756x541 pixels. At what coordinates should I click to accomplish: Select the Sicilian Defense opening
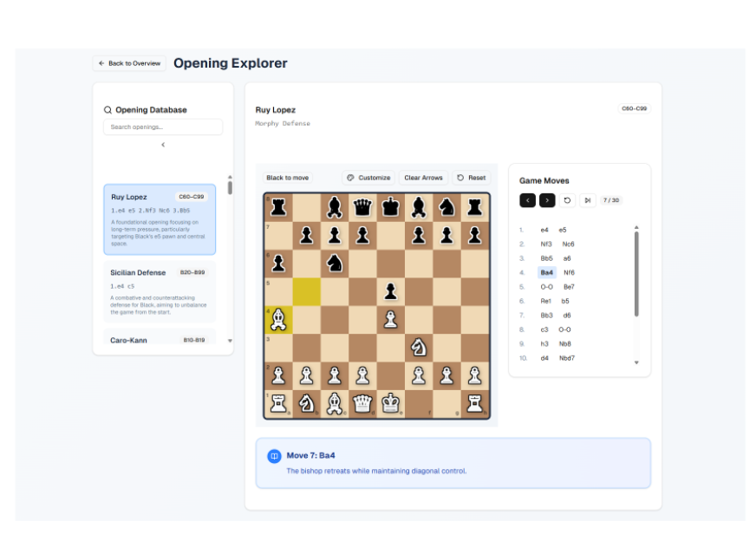159,291
